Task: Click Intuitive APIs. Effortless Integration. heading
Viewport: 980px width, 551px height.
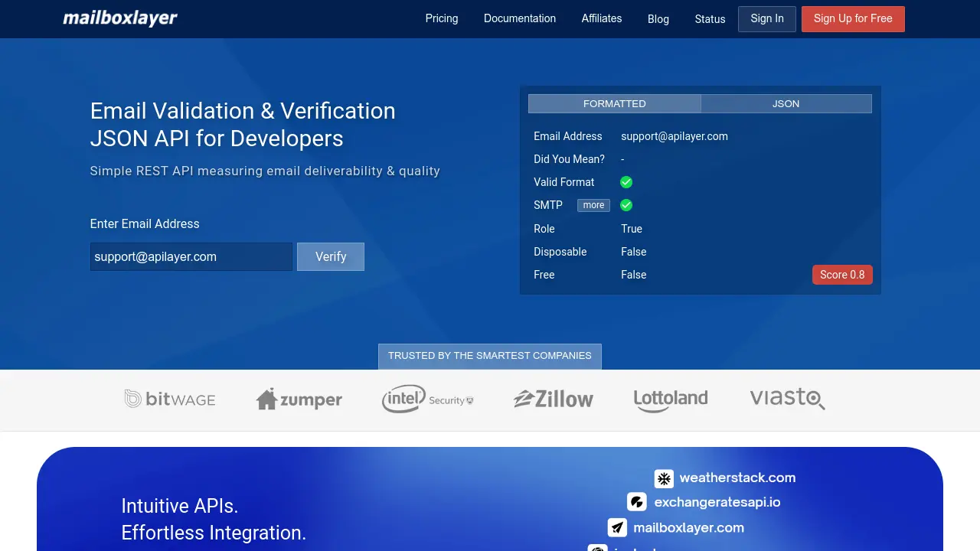Action: coord(214,520)
